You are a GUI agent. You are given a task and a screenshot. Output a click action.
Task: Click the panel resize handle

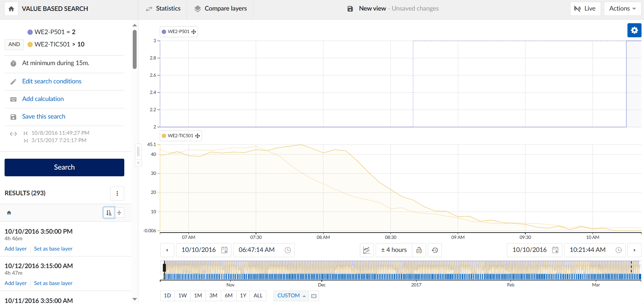138,152
